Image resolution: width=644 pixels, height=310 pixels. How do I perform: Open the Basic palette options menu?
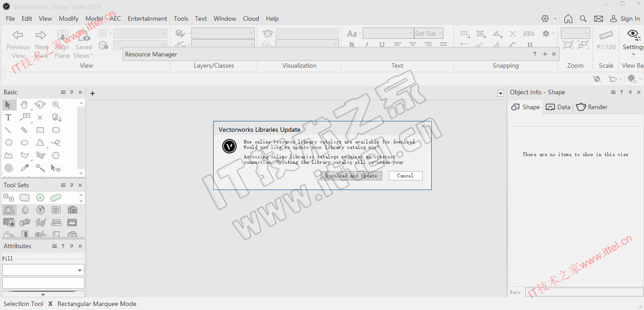(x=63, y=92)
